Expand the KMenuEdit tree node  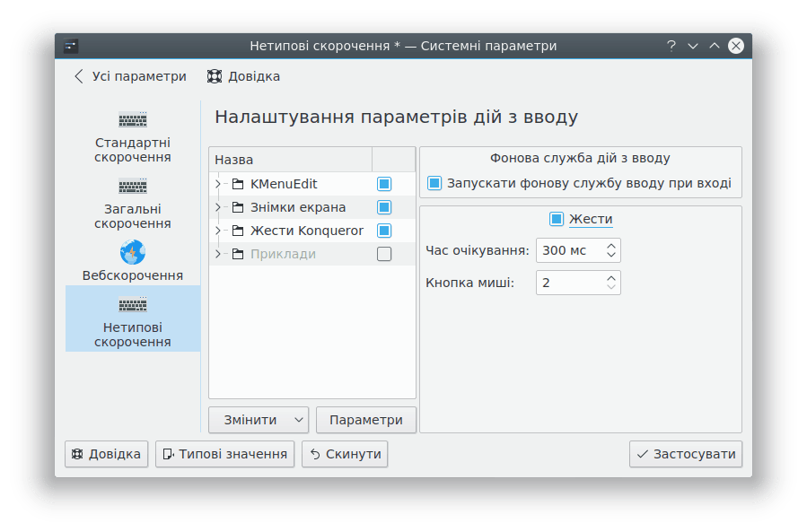tap(218, 184)
